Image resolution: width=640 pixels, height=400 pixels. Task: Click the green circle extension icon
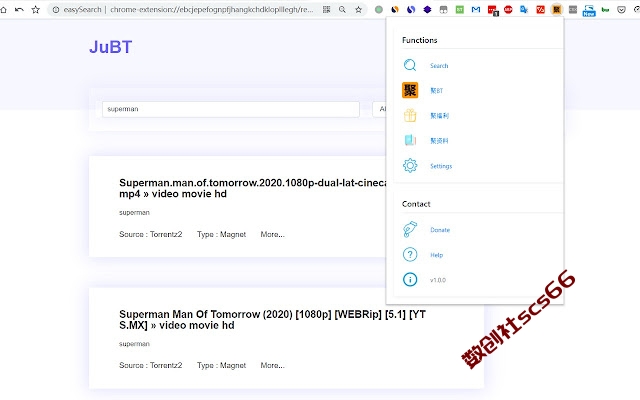click(x=379, y=9)
